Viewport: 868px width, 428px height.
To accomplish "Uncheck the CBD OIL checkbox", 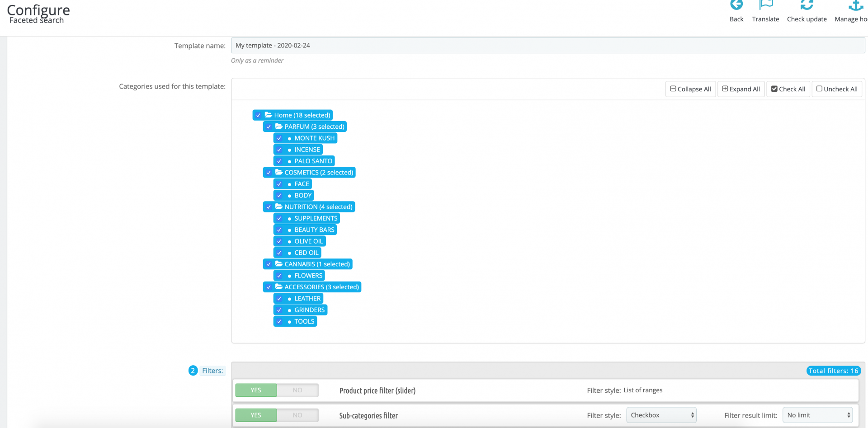I will [279, 253].
